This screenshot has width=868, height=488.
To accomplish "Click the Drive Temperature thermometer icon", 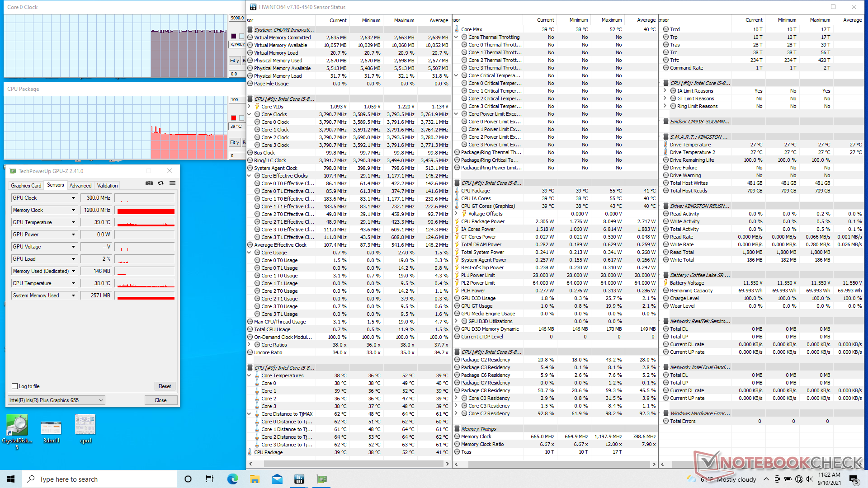I will (666, 145).
